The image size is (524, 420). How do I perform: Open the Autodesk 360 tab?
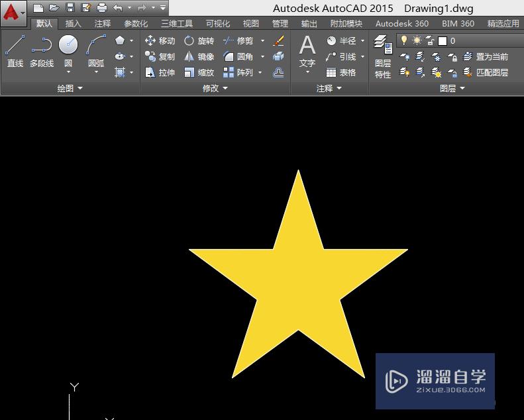click(402, 23)
